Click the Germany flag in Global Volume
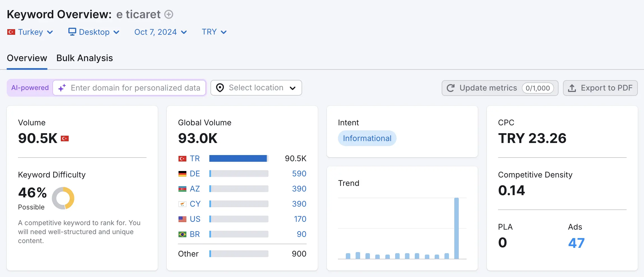This screenshot has width=644, height=277. coord(182,174)
